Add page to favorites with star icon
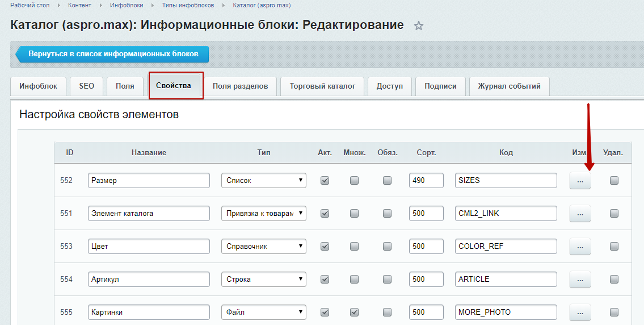This screenshot has height=325, width=644. pyautogui.click(x=419, y=26)
